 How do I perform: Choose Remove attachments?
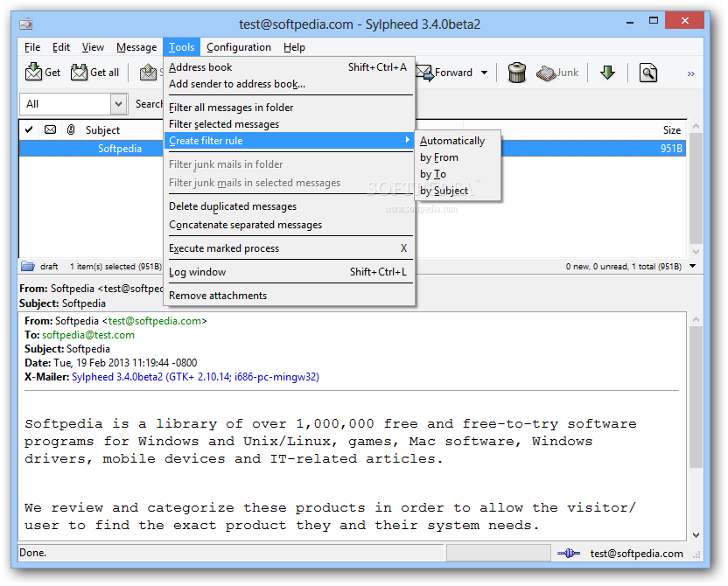point(288,296)
